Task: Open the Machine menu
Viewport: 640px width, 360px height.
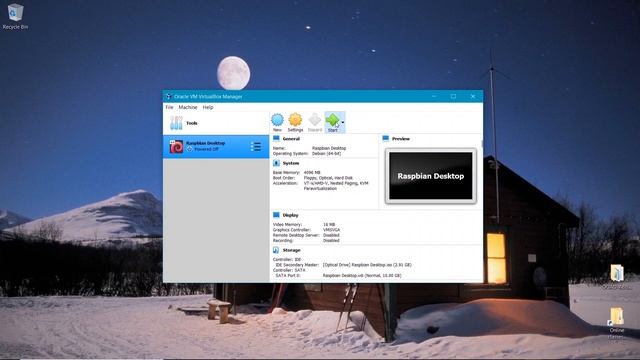Action: click(x=188, y=107)
